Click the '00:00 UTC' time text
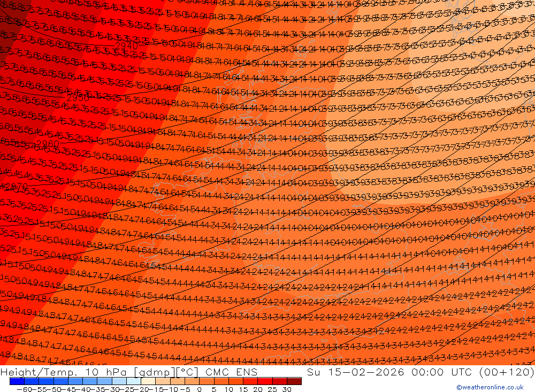 (x=441, y=372)
